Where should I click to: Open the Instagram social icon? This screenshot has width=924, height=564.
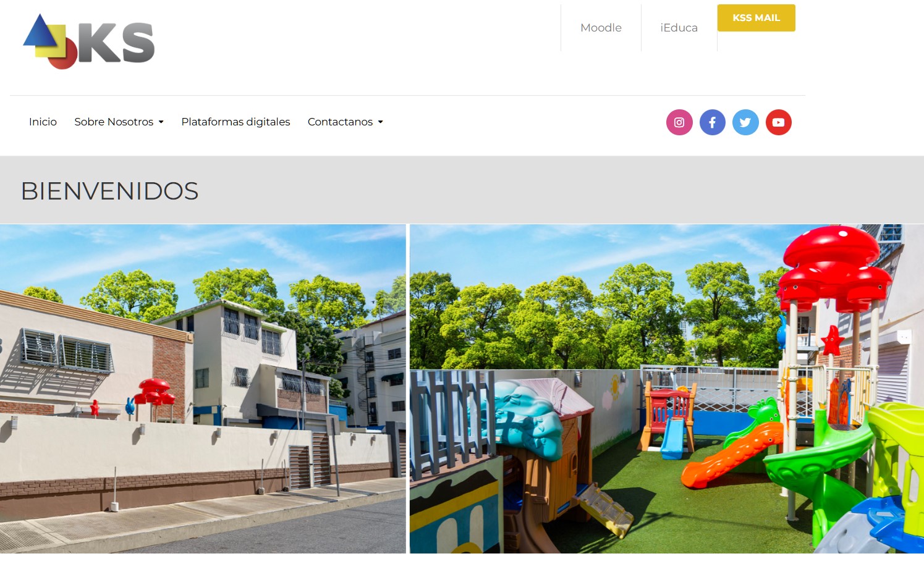[x=679, y=122]
